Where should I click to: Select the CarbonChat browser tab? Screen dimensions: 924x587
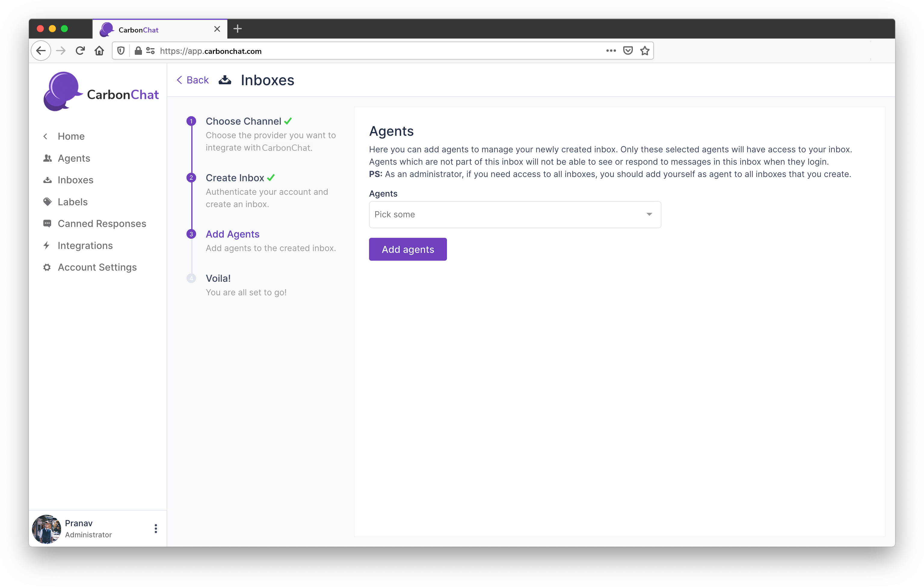click(160, 29)
